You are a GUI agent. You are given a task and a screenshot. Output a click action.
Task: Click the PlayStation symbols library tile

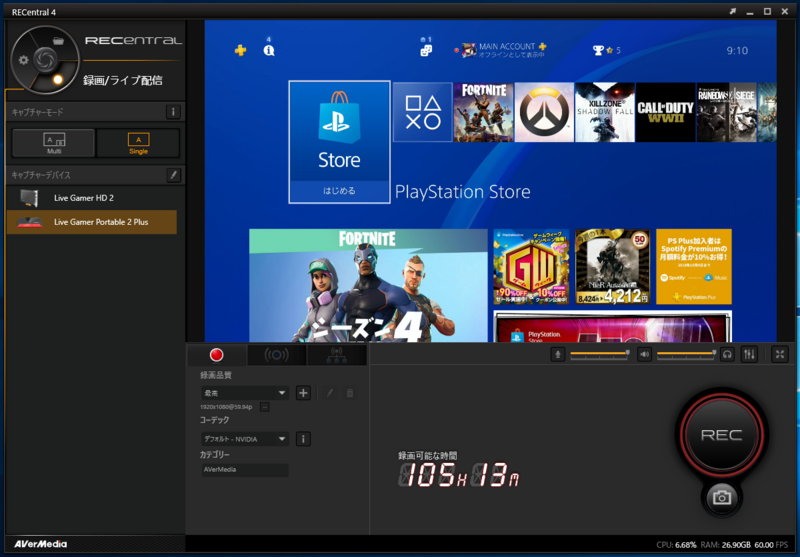422,112
